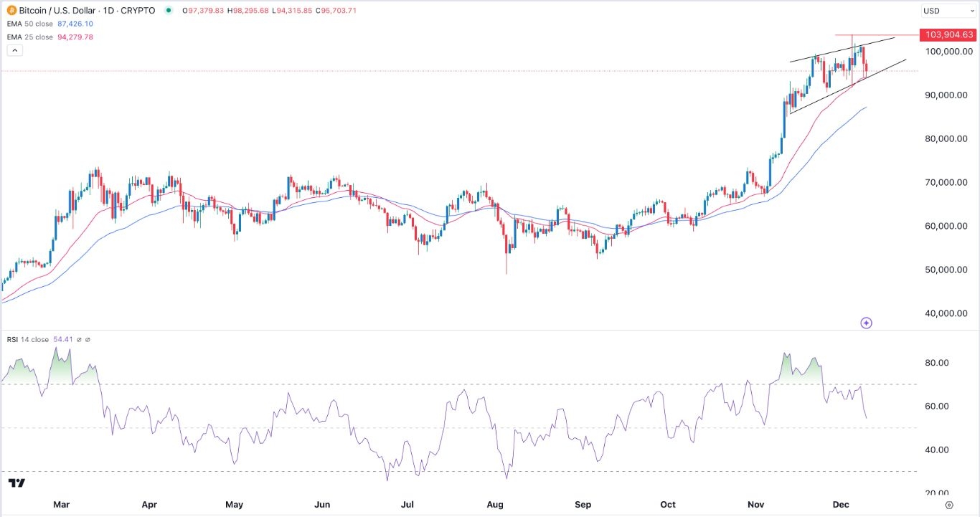
Task: Click the Aug label on time axis
Action: pos(496,504)
